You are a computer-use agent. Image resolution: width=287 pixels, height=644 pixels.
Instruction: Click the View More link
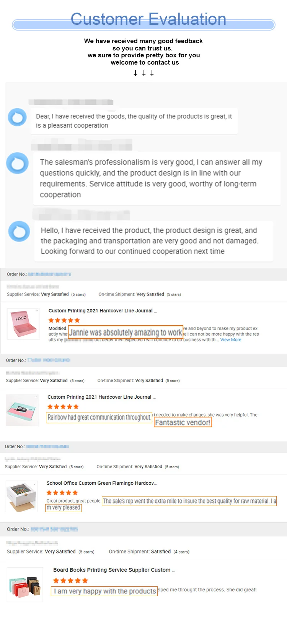pyautogui.click(x=231, y=340)
